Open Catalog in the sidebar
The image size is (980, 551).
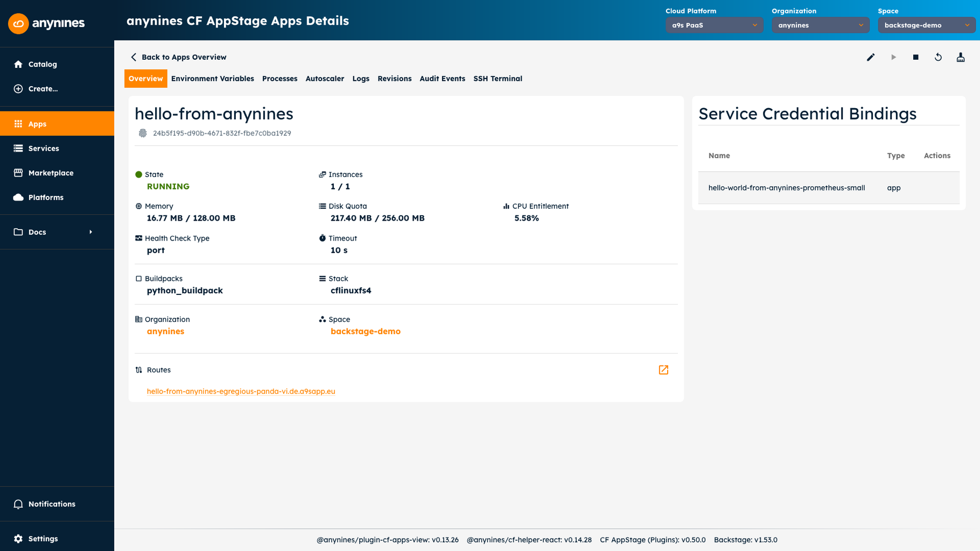click(57, 64)
